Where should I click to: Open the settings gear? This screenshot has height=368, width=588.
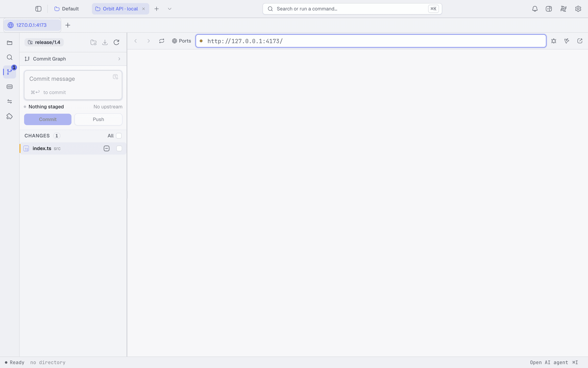pos(578,9)
